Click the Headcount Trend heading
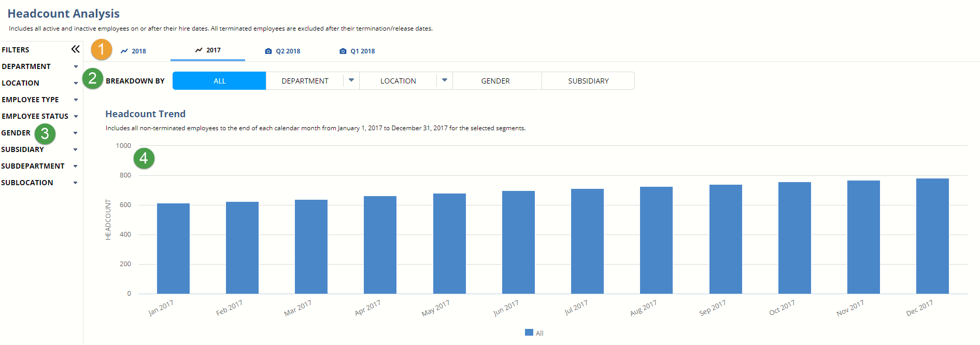 pyautogui.click(x=145, y=114)
